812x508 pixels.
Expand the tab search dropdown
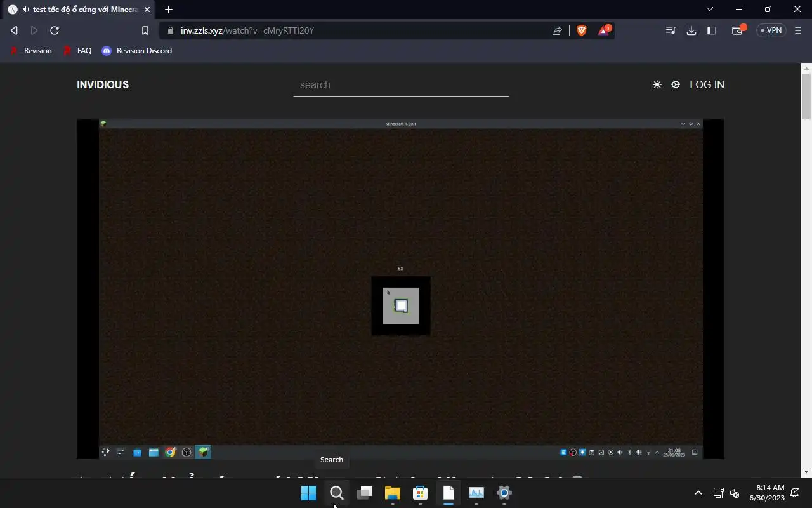[x=710, y=9]
